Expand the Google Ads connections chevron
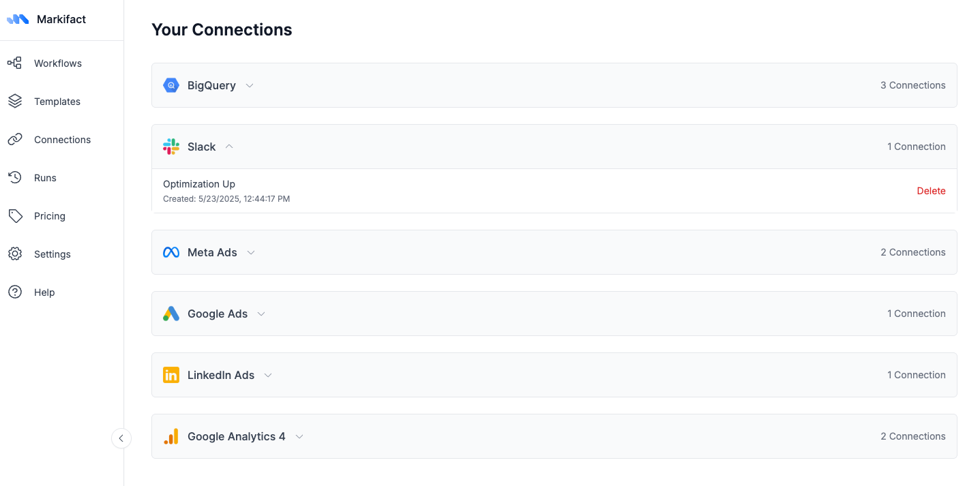Screen dimensions: 980x486 tap(261, 314)
